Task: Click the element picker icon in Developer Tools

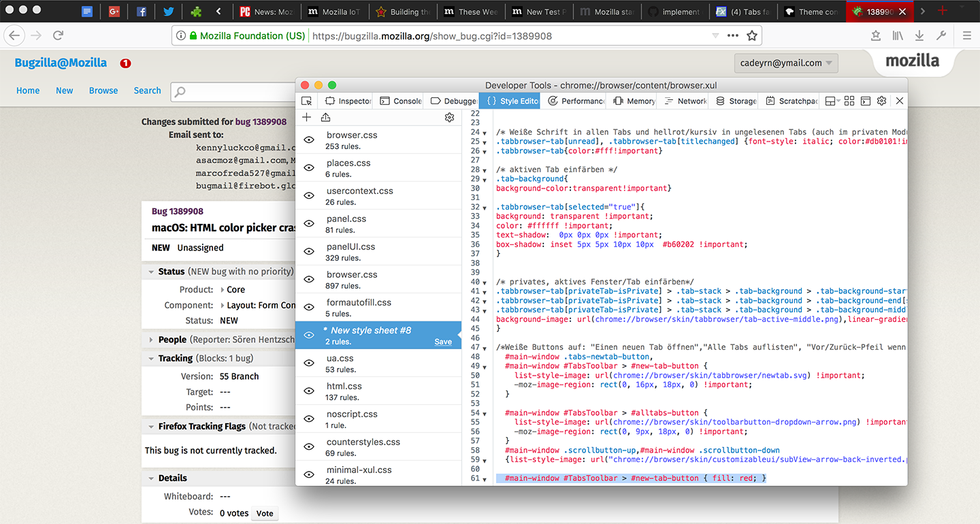Action: click(307, 101)
